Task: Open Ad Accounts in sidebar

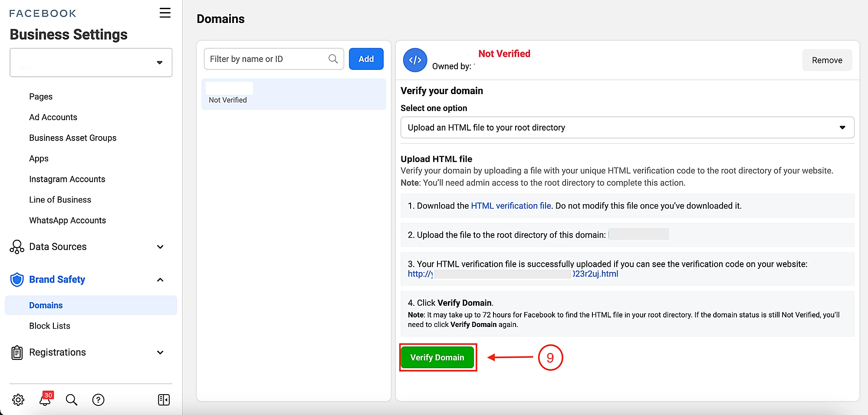Action: pyautogui.click(x=53, y=118)
